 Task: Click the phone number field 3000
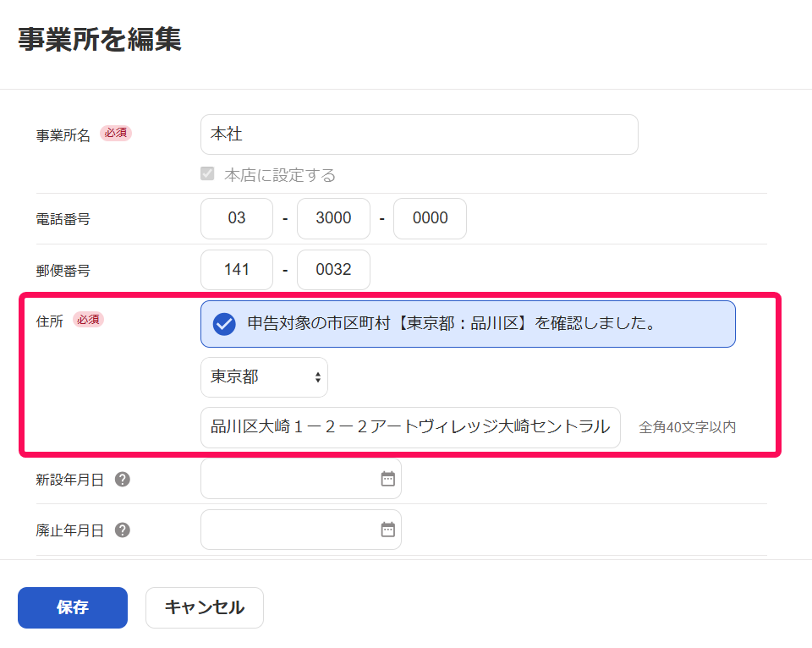tap(333, 218)
